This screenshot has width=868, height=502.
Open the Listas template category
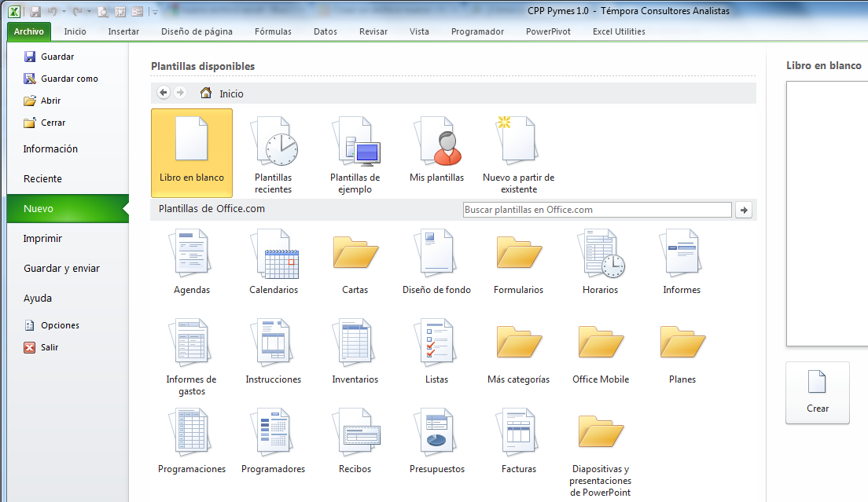tap(436, 350)
